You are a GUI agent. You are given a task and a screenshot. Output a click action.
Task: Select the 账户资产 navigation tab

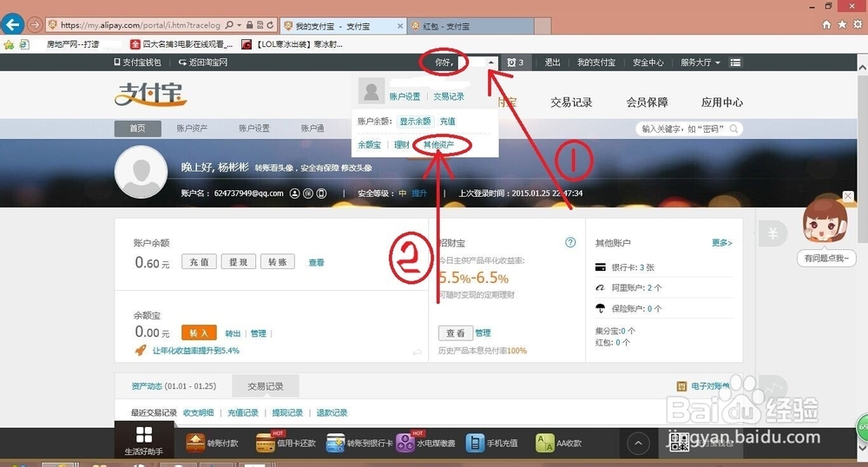click(192, 128)
